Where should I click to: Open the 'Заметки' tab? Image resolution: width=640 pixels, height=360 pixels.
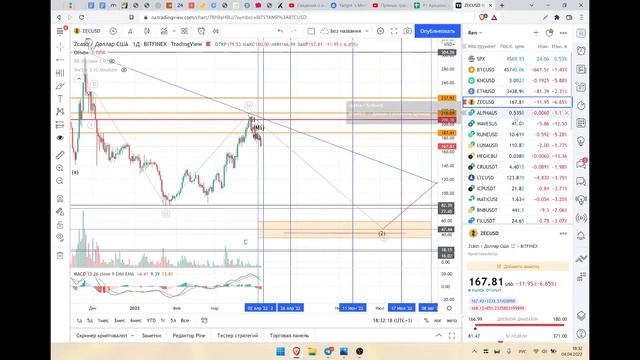coord(151,336)
